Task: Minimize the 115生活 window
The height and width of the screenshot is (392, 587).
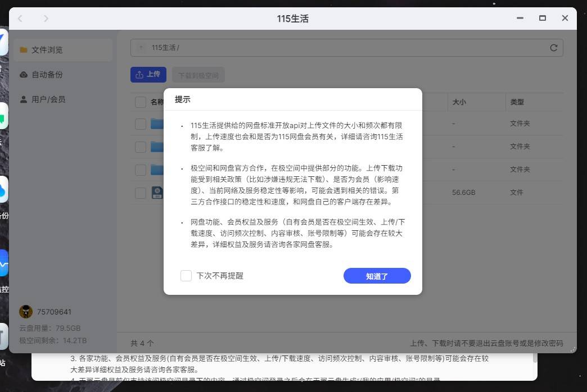Action: point(520,18)
